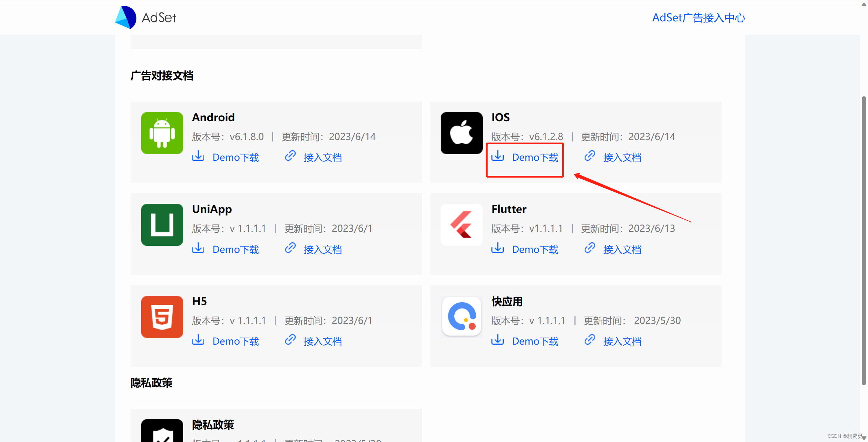868x442 pixels.
Task: Click Android chain link icon
Action: (290, 156)
